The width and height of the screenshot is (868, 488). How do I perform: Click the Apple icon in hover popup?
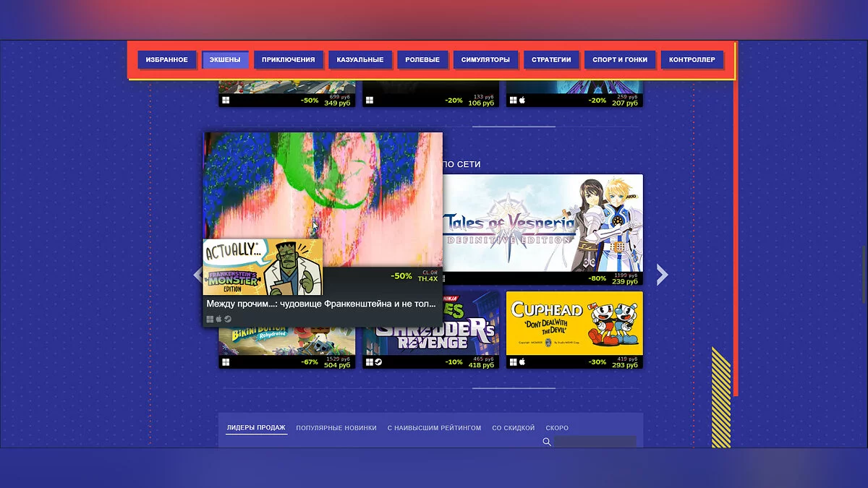(x=219, y=319)
